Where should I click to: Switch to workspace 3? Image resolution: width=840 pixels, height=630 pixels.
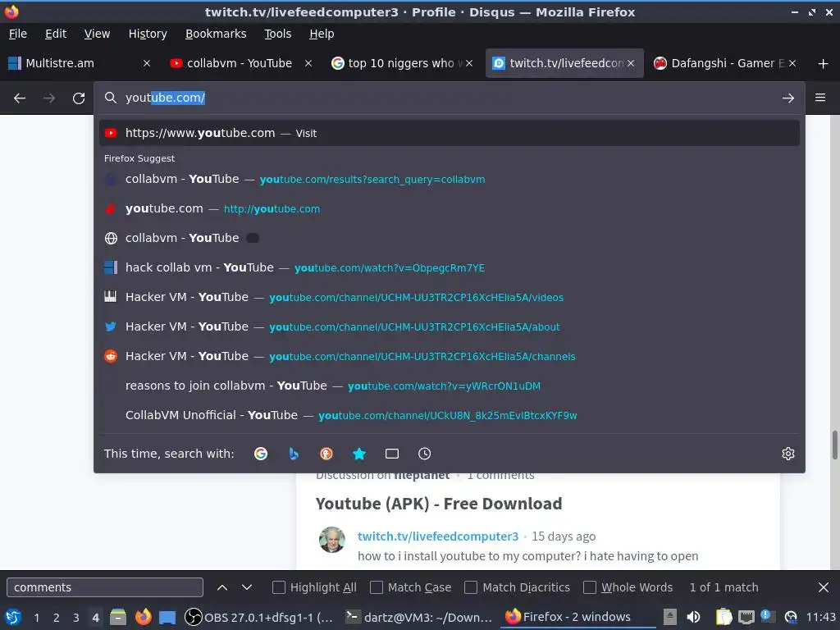pos(76,618)
